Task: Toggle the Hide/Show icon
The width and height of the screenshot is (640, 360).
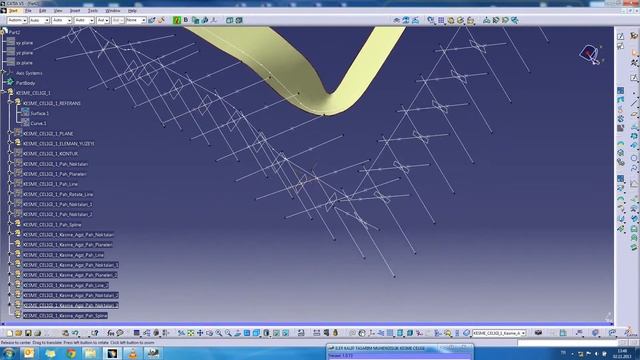Action: (276, 333)
